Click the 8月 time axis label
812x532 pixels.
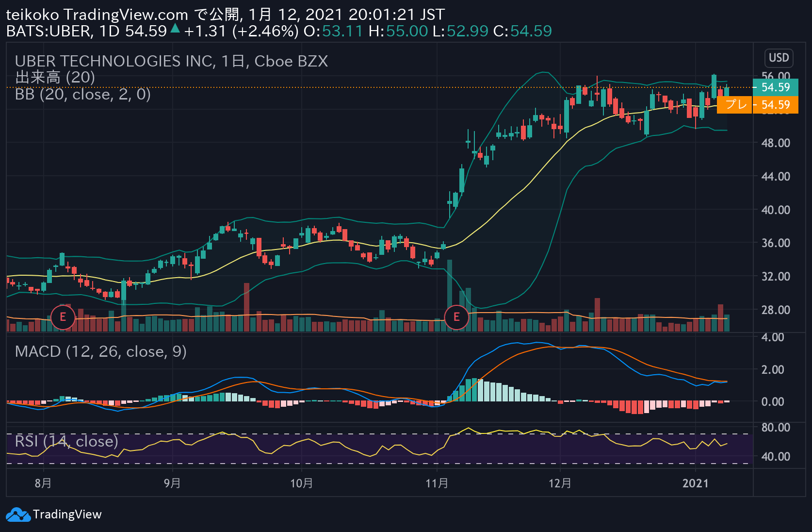tap(43, 483)
